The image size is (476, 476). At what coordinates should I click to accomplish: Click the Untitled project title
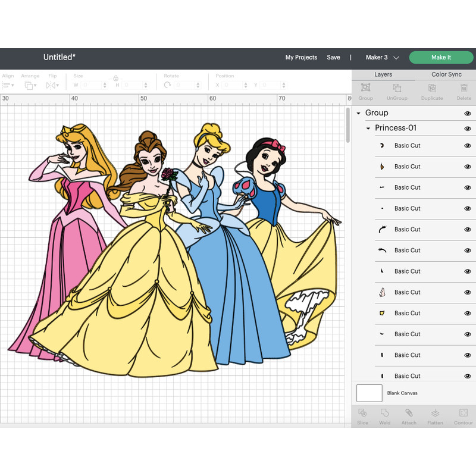[x=59, y=57]
